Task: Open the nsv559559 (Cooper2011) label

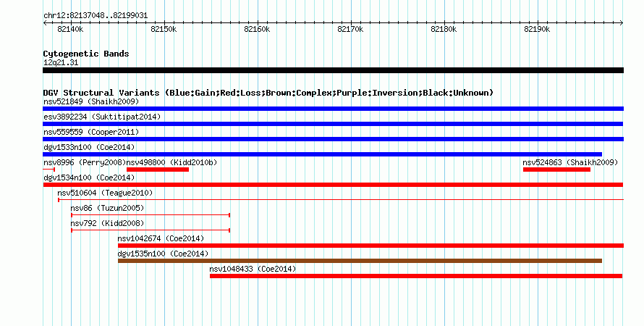Action: tap(91, 132)
